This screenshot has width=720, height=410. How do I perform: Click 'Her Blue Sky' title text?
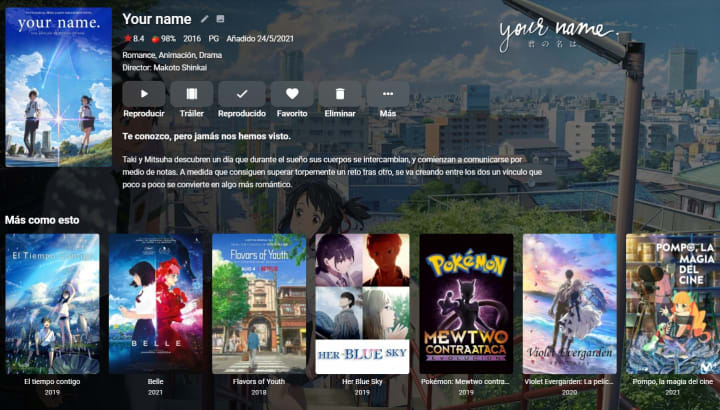[x=362, y=382]
